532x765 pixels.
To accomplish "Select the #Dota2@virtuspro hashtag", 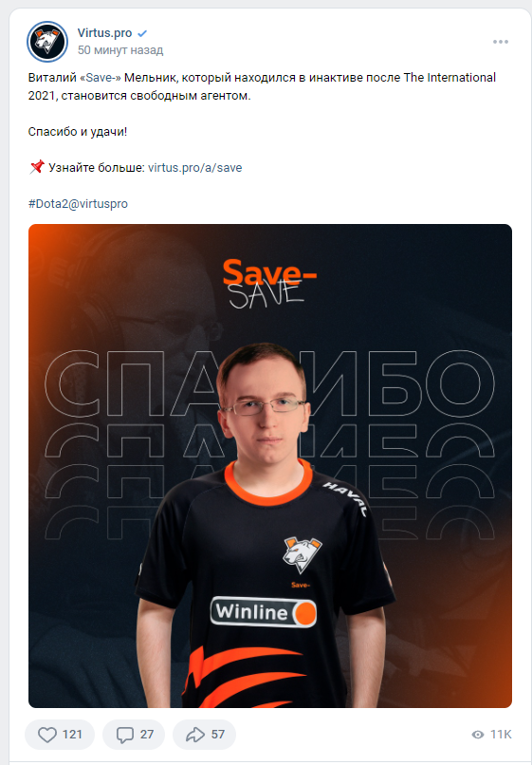I will [x=78, y=203].
